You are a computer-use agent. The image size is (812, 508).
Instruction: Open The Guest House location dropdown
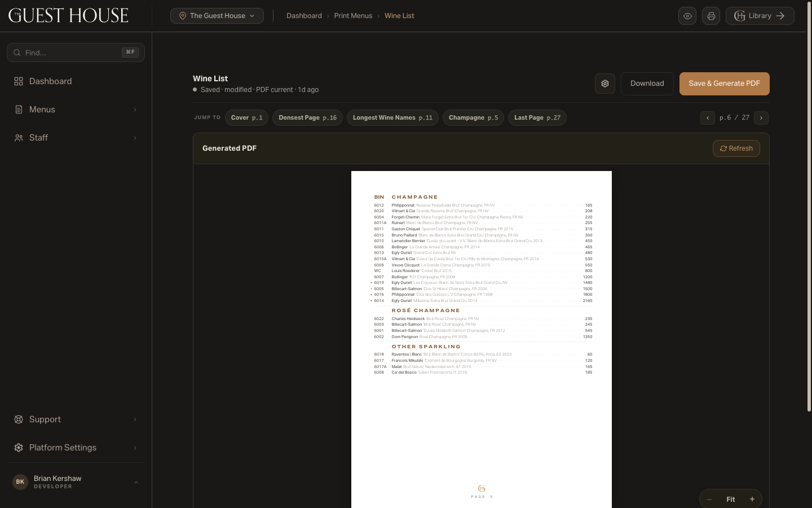coord(217,16)
